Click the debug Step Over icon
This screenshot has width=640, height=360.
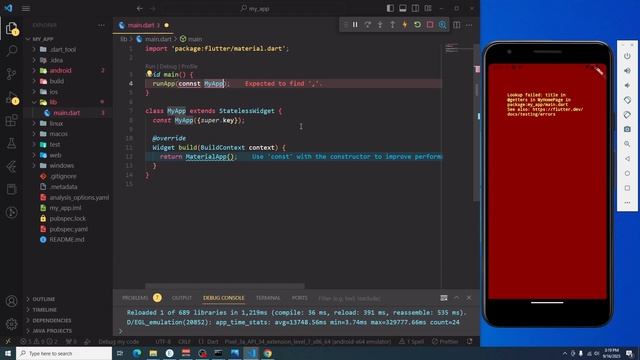click(x=368, y=25)
